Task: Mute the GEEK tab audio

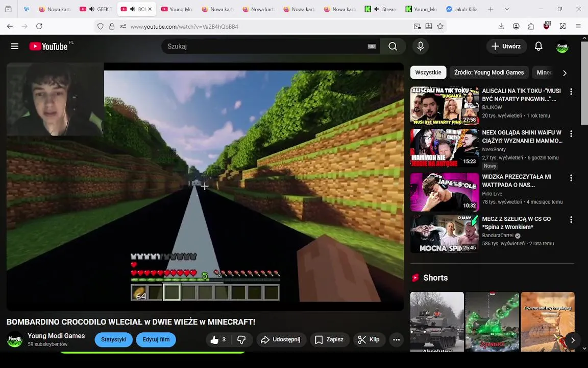Action: (x=92, y=9)
